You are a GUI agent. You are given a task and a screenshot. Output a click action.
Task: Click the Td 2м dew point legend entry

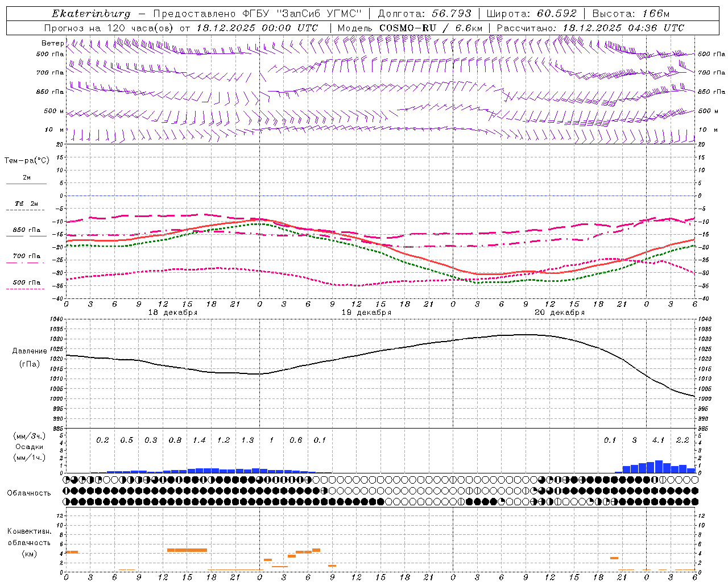tap(26, 203)
